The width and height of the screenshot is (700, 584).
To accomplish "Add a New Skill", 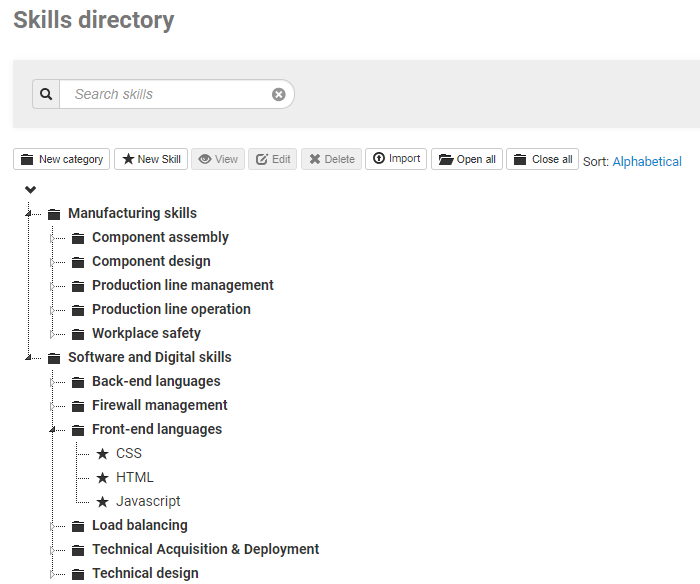I will coord(152,159).
